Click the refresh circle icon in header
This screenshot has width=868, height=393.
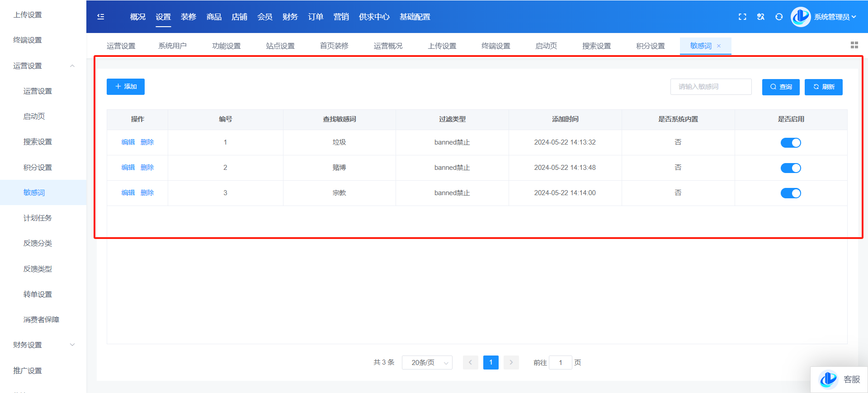[x=779, y=17]
